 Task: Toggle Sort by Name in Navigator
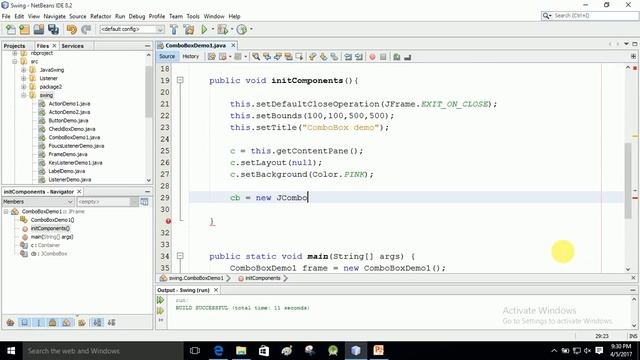click(x=97, y=322)
